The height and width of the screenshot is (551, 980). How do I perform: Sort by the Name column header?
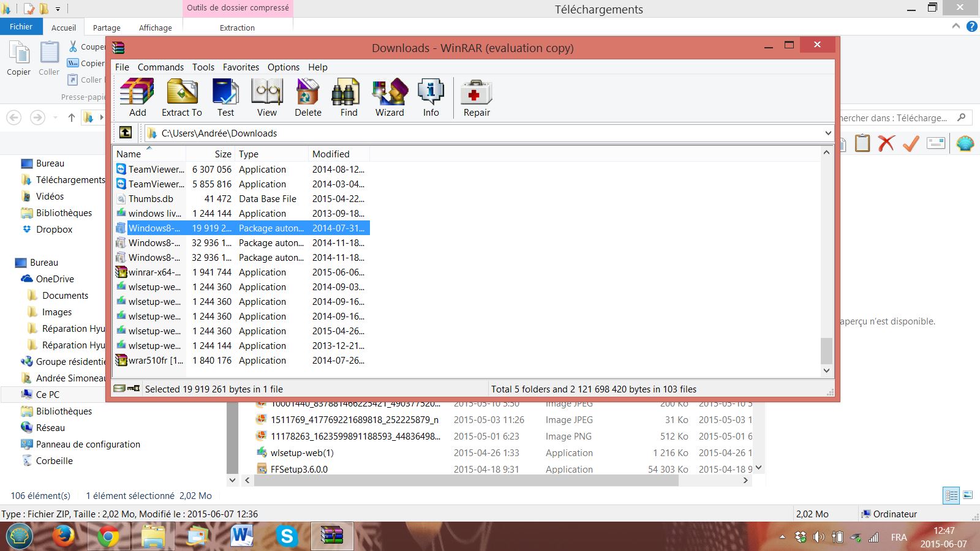(x=149, y=154)
